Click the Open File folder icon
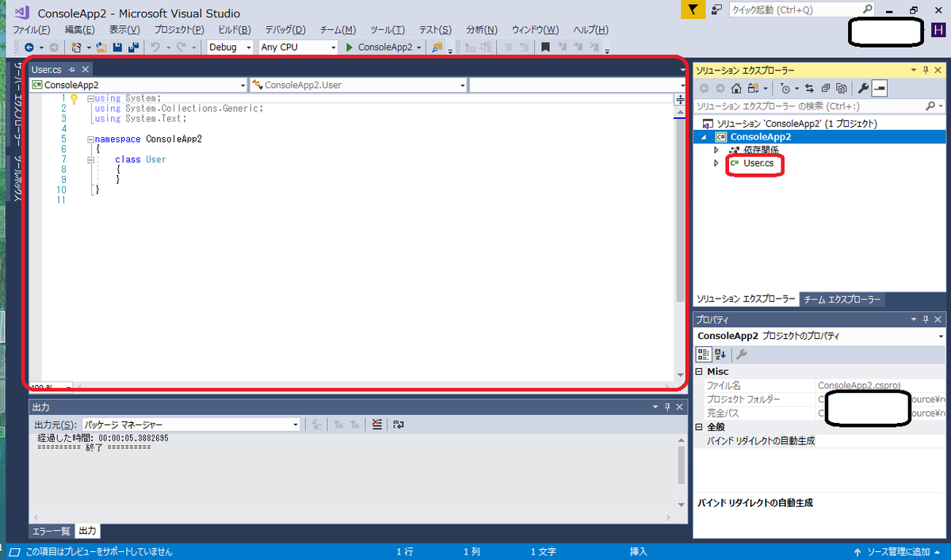 pyautogui.click(x=101, y=48)
